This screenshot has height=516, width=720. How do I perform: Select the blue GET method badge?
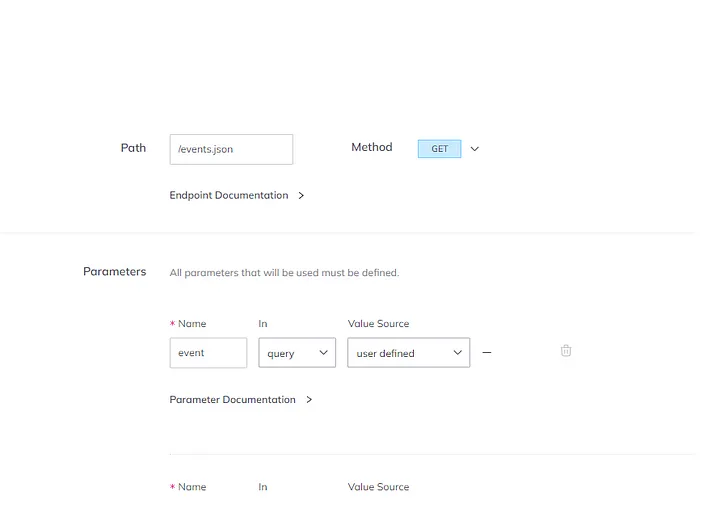point(439,149)
